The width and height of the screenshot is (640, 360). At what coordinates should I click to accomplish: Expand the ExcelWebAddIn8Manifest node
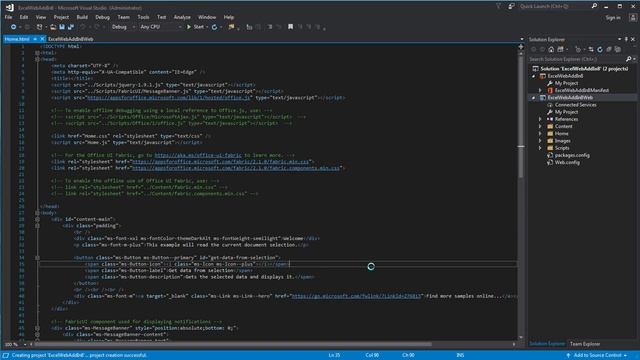click(x=540, y=90)
